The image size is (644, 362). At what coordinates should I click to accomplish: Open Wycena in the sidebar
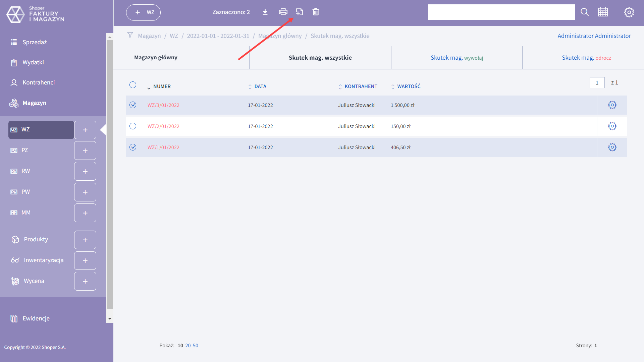point(34,281)
